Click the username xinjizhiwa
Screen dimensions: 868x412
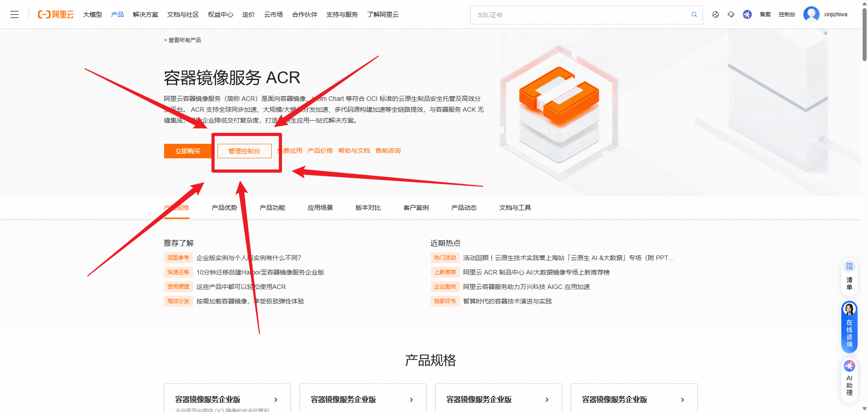coord(835,14)
